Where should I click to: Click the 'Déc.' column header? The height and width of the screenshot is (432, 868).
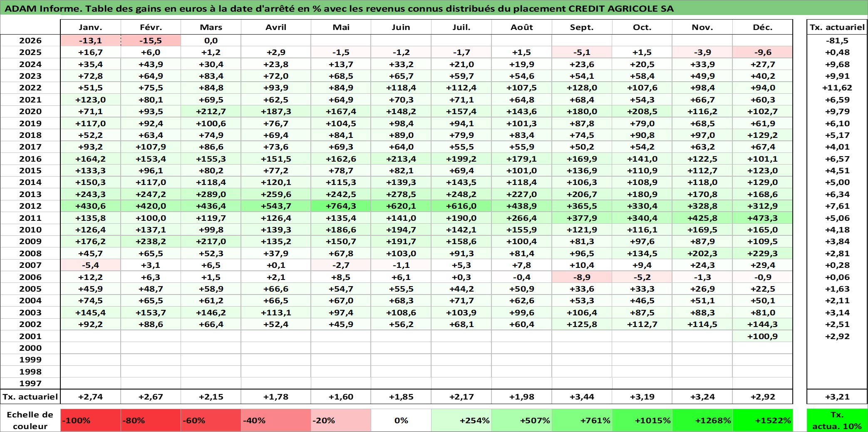tap(763, 27)
